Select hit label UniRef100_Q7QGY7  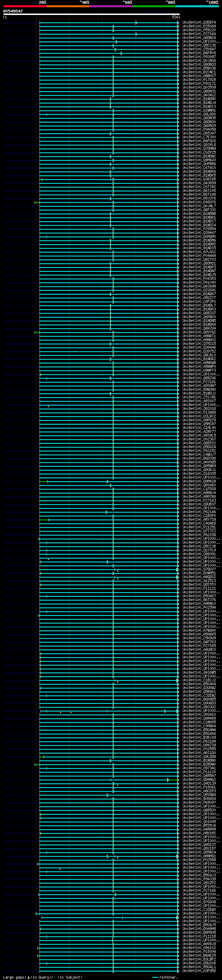[x=199, y=569]
